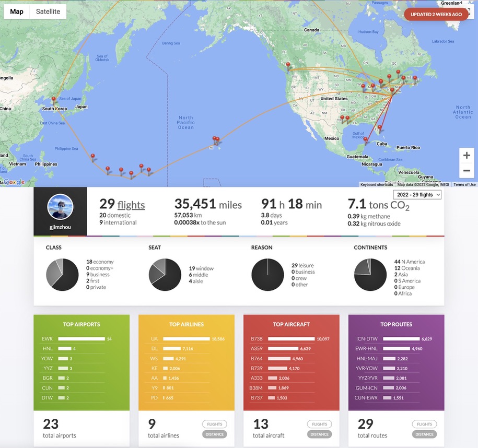Click the Hawaii map pin in the Pacific

pos(215,139)
